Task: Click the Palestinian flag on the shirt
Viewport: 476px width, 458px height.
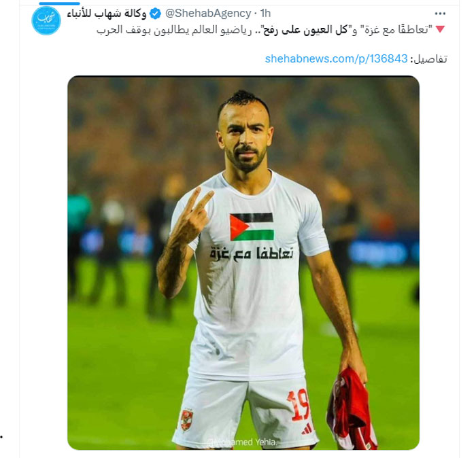Action: pyautogui.click(x=252, y=226)
